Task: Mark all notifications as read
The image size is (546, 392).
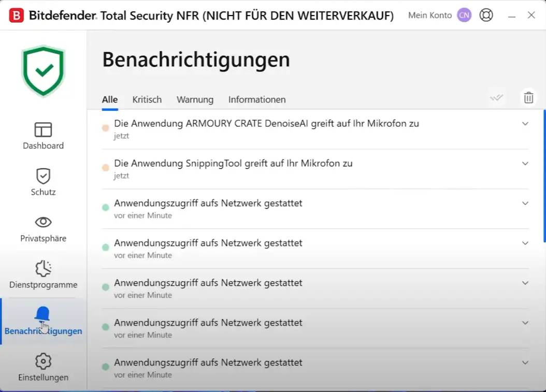Action: 496,97
